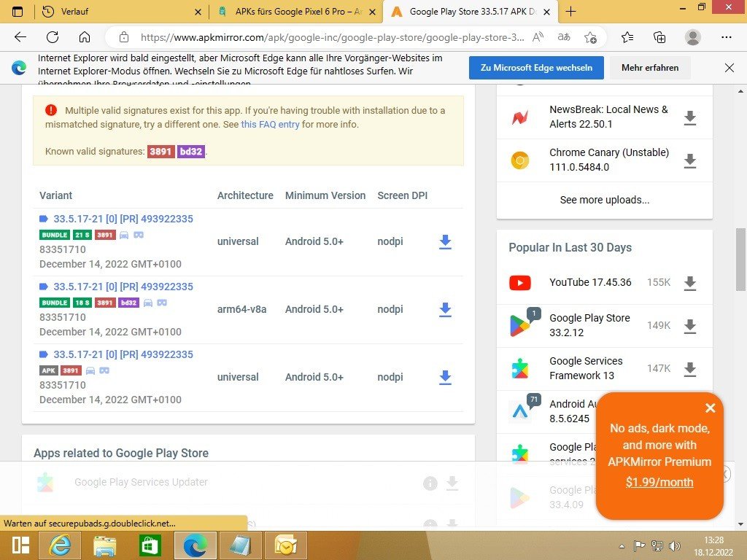Open Chrome Canary (Unstable) listing
The image size is (747, 560).
(609, 160)
